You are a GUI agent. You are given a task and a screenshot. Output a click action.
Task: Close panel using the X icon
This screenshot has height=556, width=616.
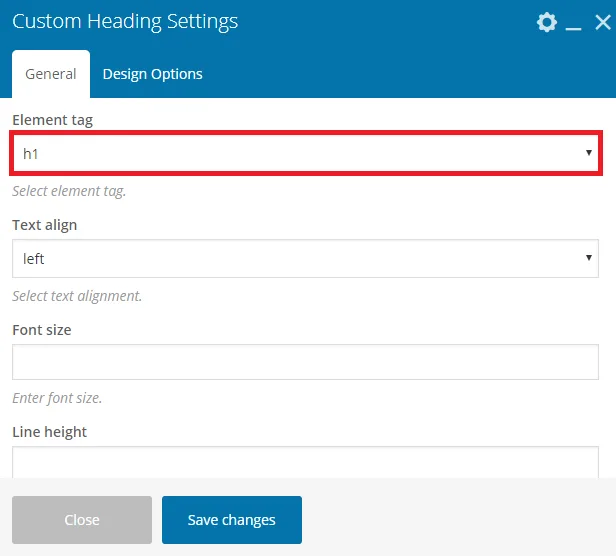coord(603,22)
